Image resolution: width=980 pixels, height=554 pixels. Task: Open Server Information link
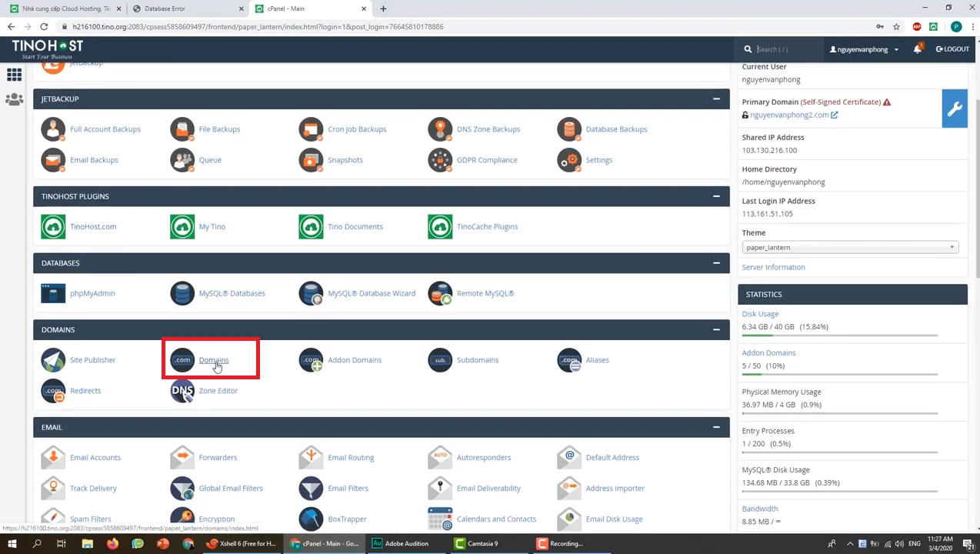click(x=773, y=267)
